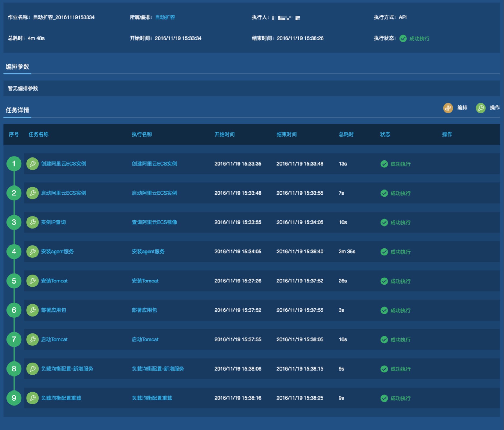Click end time 2016/11/19 15:38:15

point(300,369)
